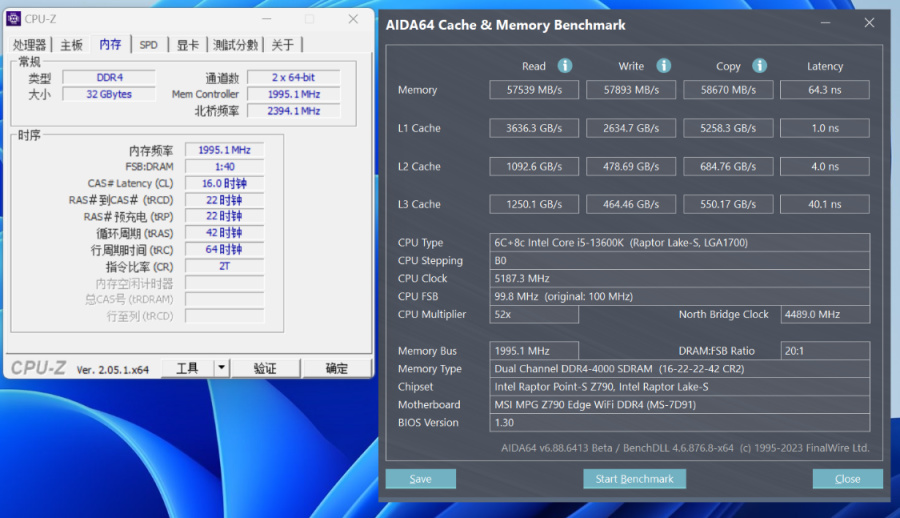Click the 通道数 value 2 x 64-bit

pos(293,77)
